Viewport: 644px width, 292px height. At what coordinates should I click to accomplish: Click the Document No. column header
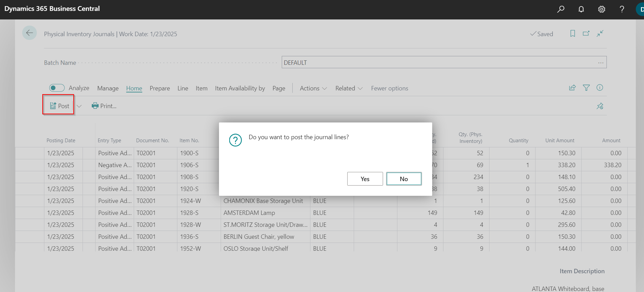(152, 141)
